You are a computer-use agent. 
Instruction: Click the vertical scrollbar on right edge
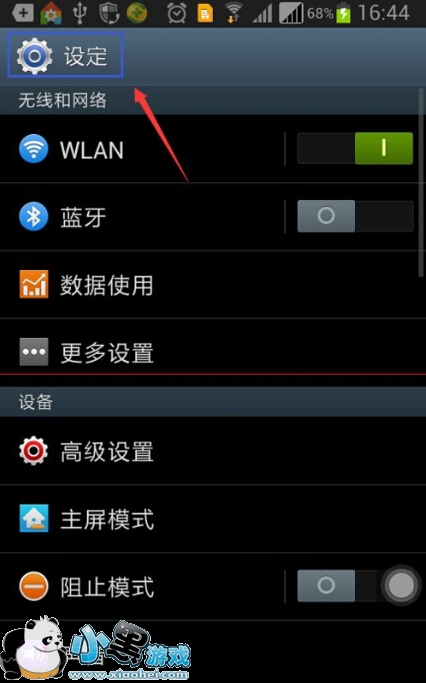(x=421, y=183)
